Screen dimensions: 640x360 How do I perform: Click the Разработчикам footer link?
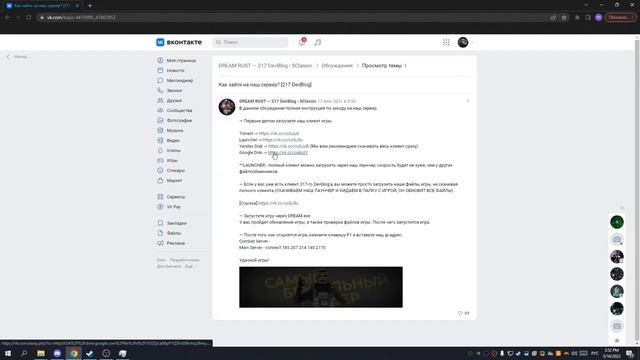pyautogui.click(x=184, y=260)
